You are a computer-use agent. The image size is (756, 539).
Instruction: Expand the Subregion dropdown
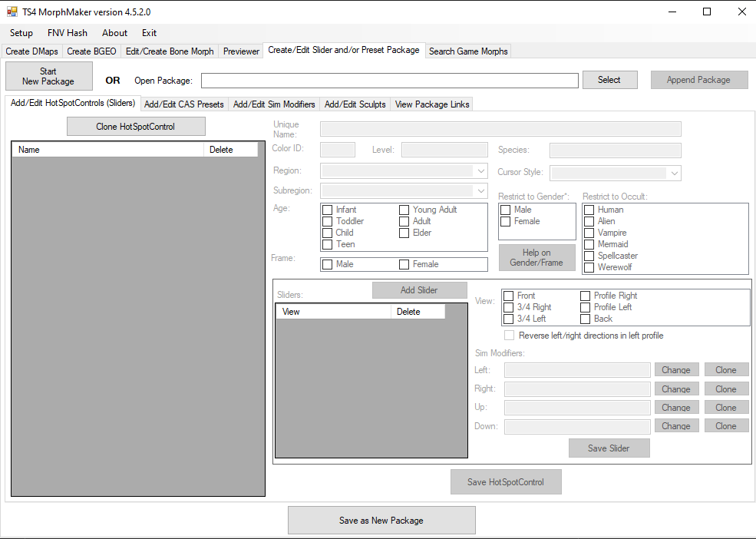404,190
